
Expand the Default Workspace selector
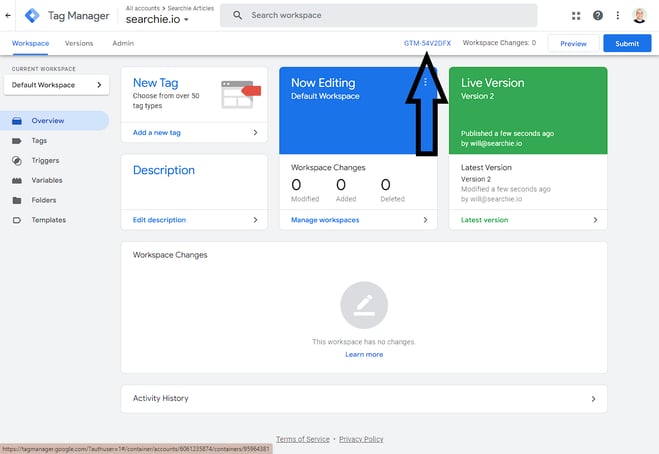click(x=56, y=85)
